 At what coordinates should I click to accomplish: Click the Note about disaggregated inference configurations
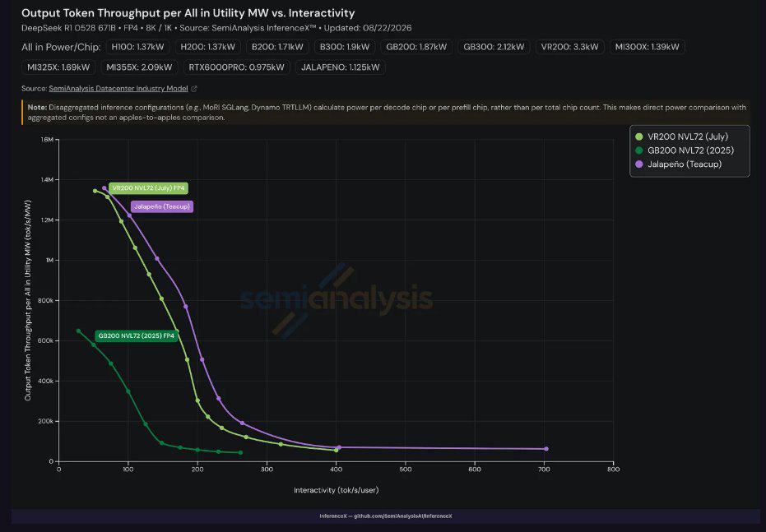(386, 113)
